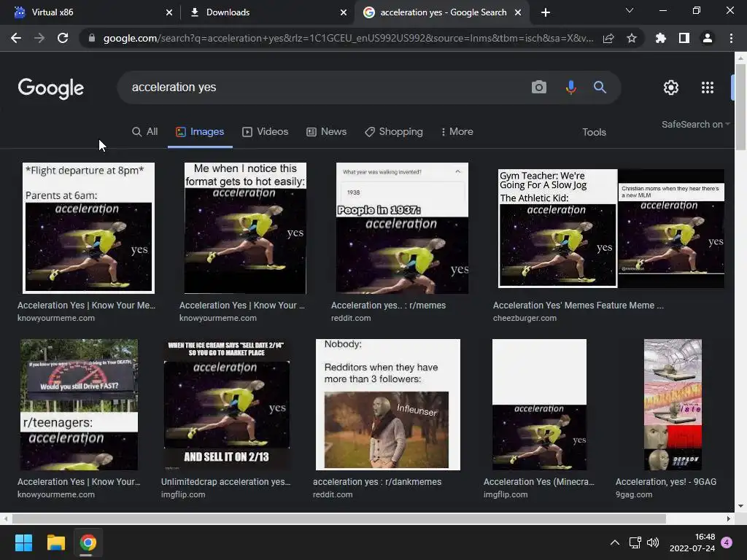Image resolution: width=747 pixels, height=560 pixels.
Task: Submit search with the magnifier icon
Action: [x=600, y=87]
